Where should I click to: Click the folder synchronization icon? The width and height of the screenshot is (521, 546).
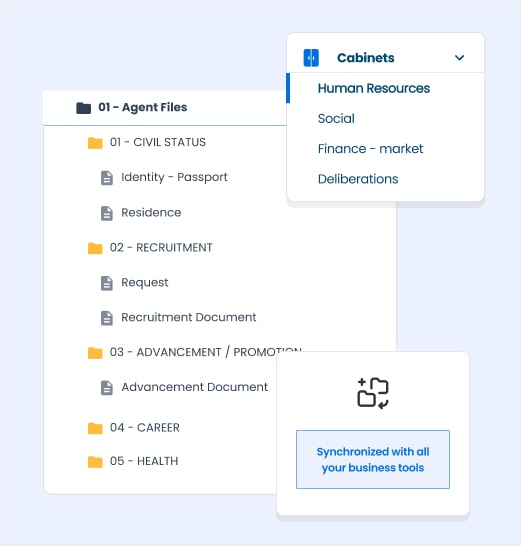(x=373, y=393)
